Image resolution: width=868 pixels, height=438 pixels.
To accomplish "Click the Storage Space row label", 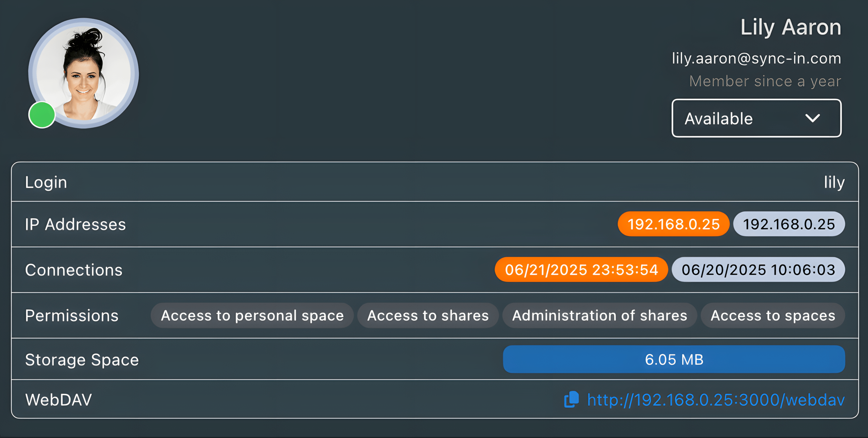I will (x=82, y=360).
